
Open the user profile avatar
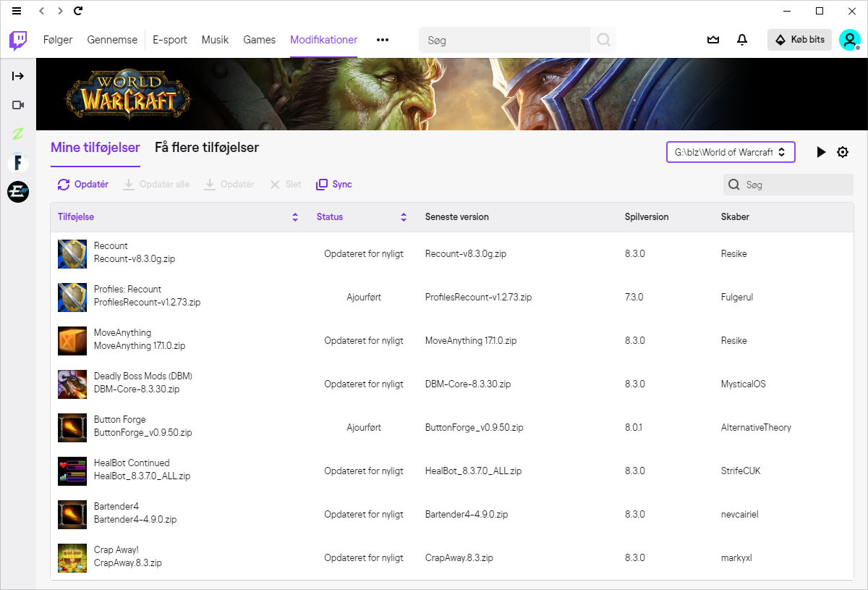point(849,40)
